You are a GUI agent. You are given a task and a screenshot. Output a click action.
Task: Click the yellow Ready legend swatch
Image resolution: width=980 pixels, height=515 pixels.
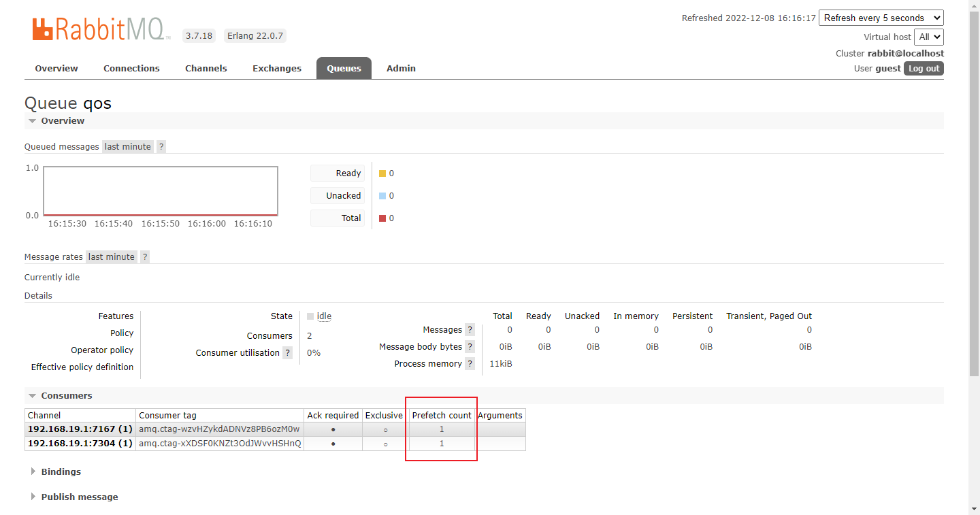click(x=382, y=173)
